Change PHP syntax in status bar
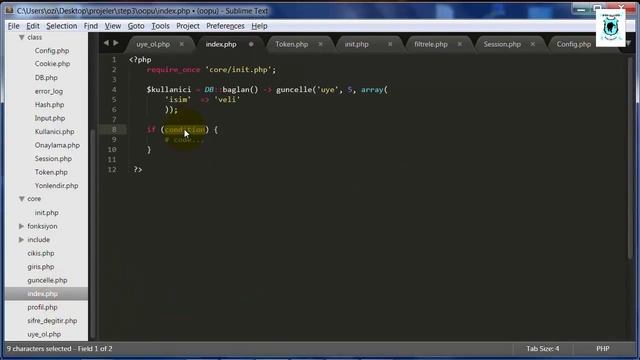The image size is (640, 360). tap(602, 349)
